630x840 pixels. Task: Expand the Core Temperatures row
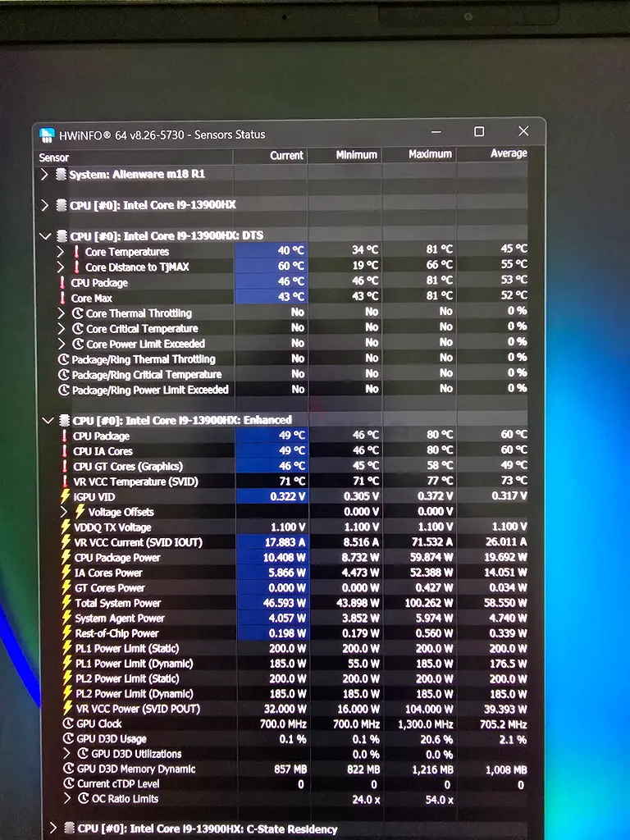pyautogui.click(x=61, y=252)
